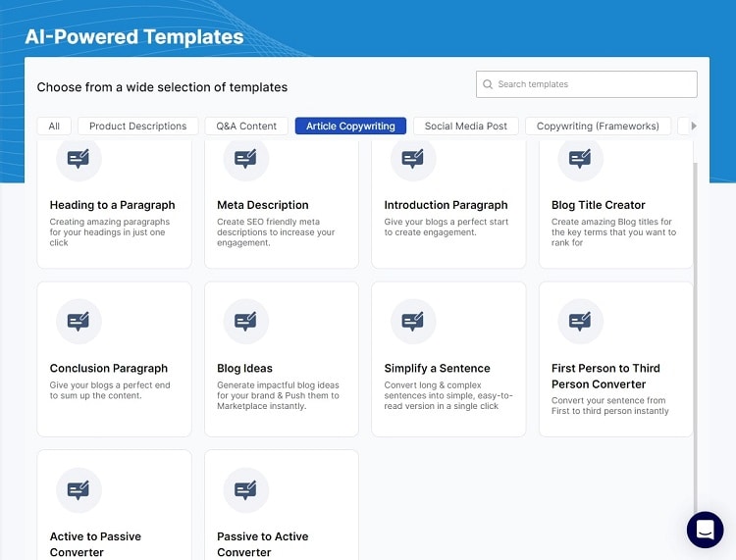Screen dimensions: 736x560
Task: Click 'Create SEO friendly meta descriptions' text
Action: pyautogui.click(x=276, y=232)
